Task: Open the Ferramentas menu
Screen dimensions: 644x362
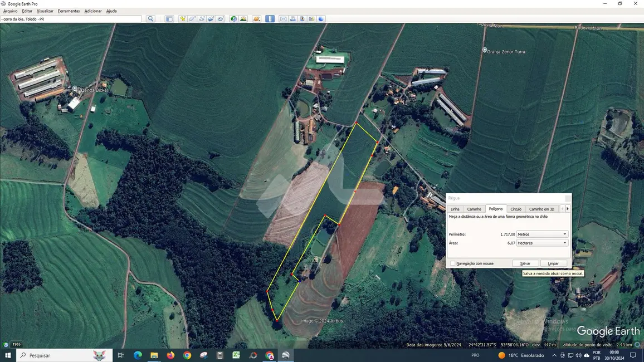Action: pos(69,11)
